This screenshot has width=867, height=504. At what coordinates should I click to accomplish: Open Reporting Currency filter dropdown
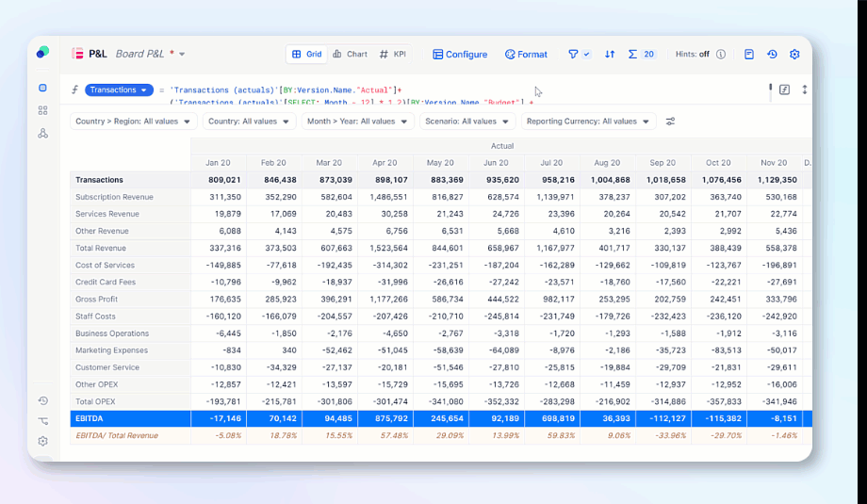588,121
